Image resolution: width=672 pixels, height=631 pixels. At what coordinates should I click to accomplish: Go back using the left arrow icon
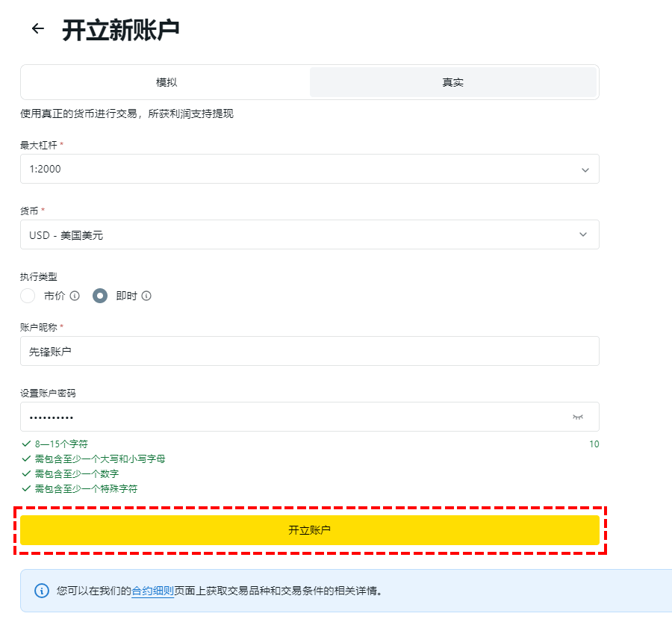pos(38,28)
